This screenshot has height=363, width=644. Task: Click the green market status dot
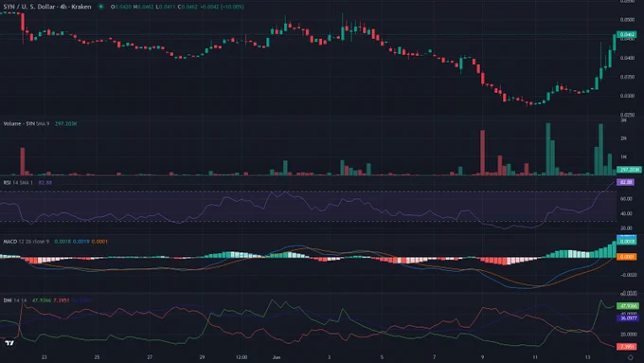pyautogui.click(x=100, y=7)
